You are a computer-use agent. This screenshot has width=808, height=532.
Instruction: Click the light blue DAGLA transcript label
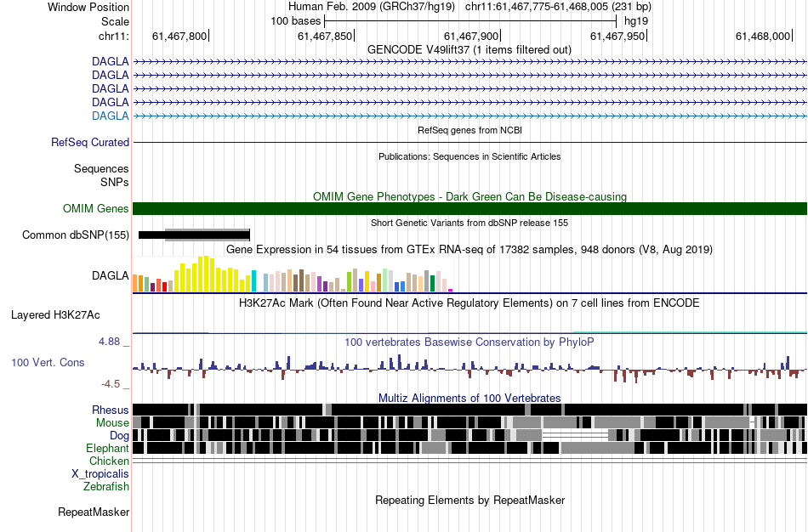point(111,116)
